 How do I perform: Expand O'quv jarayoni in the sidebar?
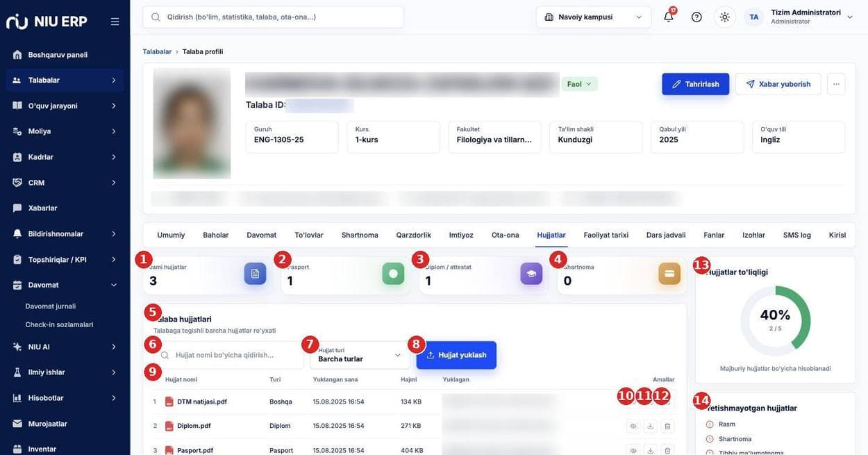click(x=65, y=106)
